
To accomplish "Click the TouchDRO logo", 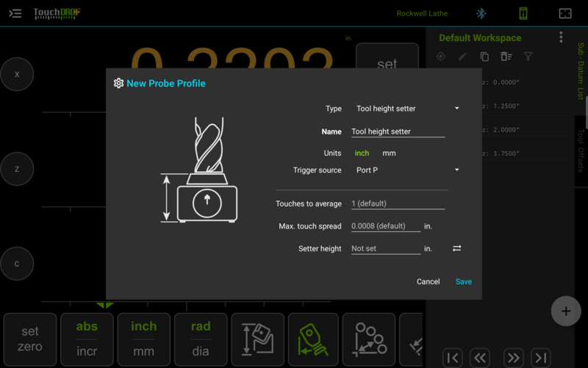I will (x=57, y=13).
